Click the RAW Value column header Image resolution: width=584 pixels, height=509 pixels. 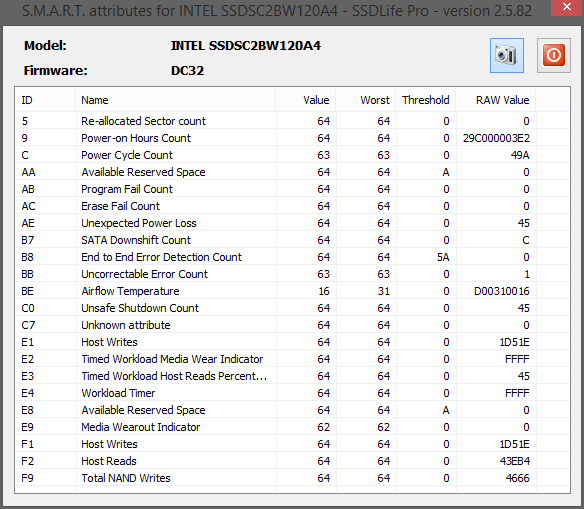click(x=496, y=100)
